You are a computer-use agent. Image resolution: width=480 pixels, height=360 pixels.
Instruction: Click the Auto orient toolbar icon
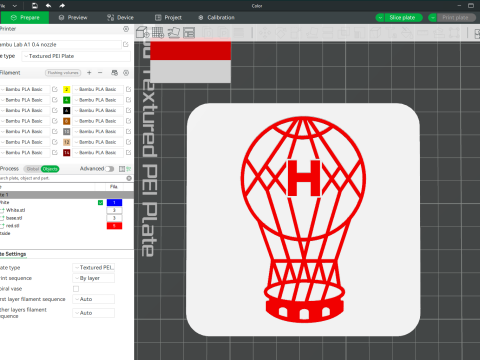174,33
